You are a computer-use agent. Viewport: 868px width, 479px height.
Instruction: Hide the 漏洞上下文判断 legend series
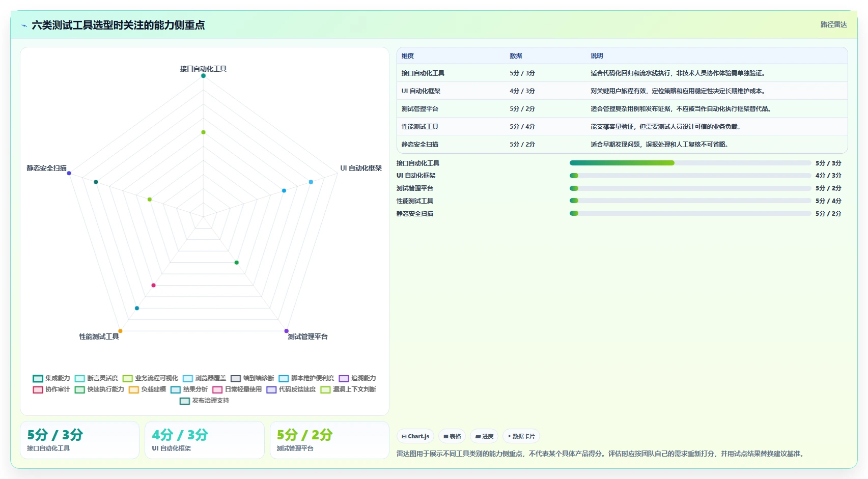click(348, 389)
